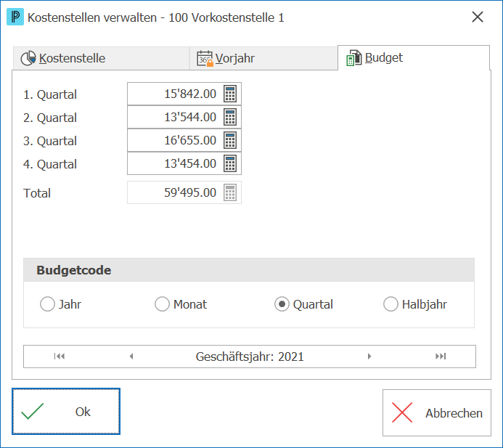Screen dimensions: 503x448
Task: Select Halbjahr as budget code
Action: tap(415, 304)
